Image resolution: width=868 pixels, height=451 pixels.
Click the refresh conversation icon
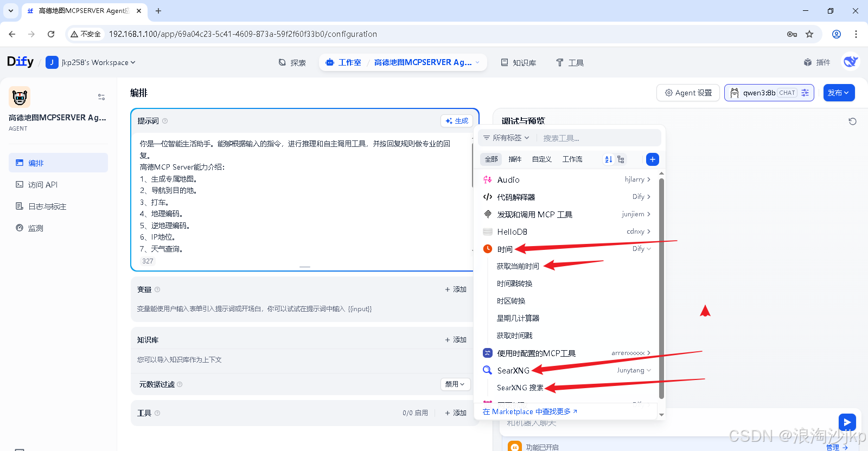tap(852, 121)
